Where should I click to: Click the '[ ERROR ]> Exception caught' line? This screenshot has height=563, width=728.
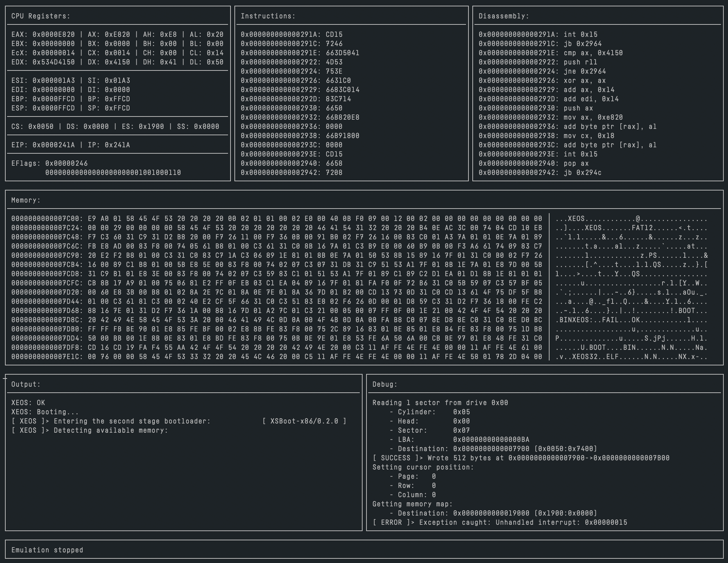[x=500, y=523]
